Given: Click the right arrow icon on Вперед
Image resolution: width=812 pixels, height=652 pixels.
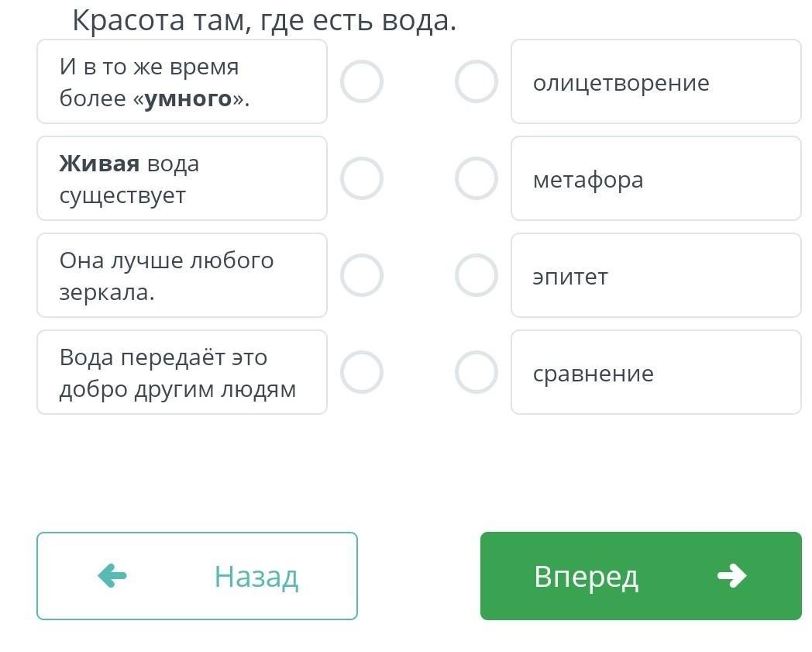Looking at the screenshot, I should coord(731,576).
